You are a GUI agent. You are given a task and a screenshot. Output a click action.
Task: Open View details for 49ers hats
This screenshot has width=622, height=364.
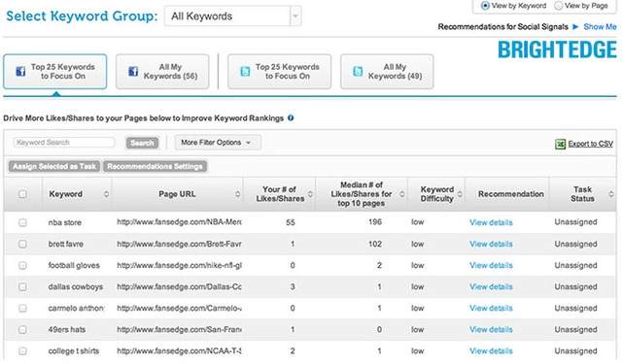click(491, 329)
